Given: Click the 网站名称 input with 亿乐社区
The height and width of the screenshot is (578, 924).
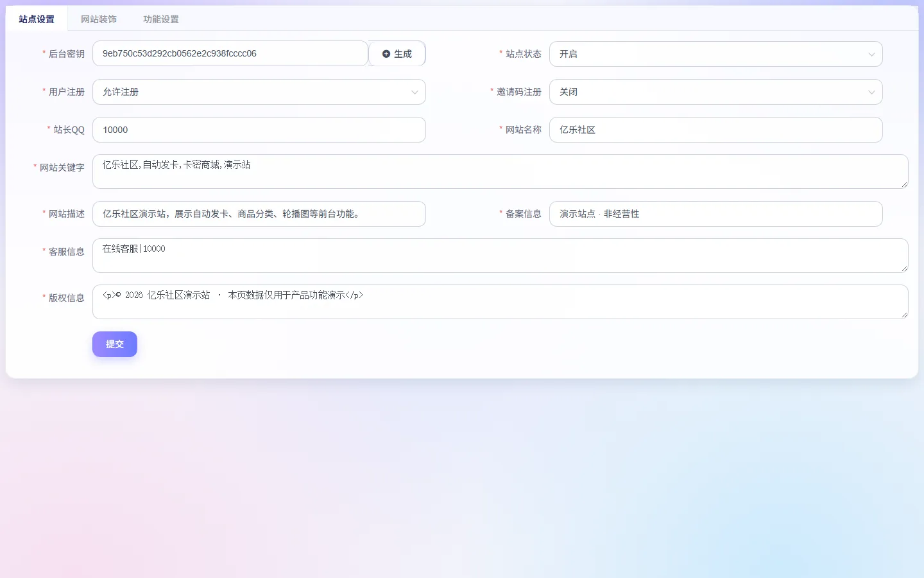Looking at the screenshot, I should (716, 130).
